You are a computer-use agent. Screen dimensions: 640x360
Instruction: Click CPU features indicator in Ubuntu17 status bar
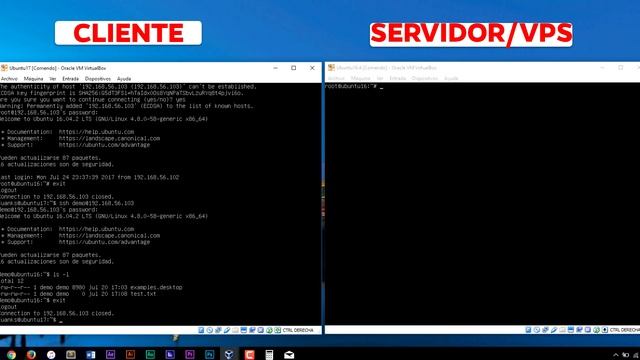coord(260,330)
